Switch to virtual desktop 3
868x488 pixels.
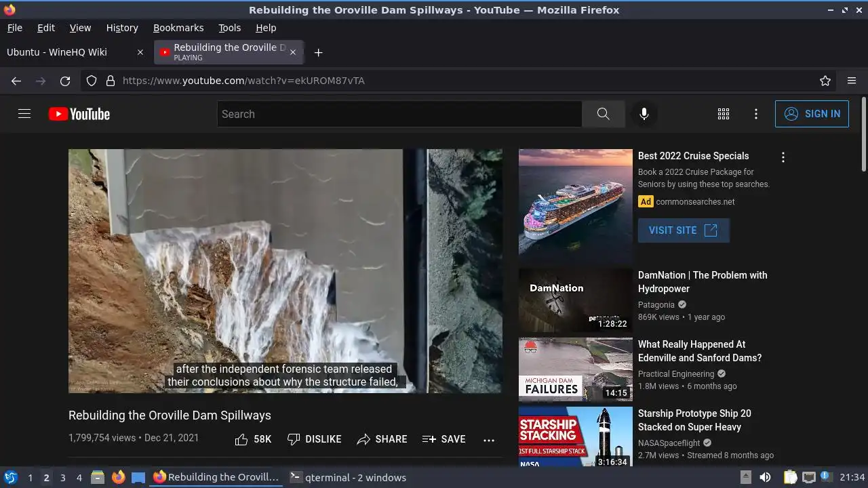pyautogui.click(x=62, y=478)
